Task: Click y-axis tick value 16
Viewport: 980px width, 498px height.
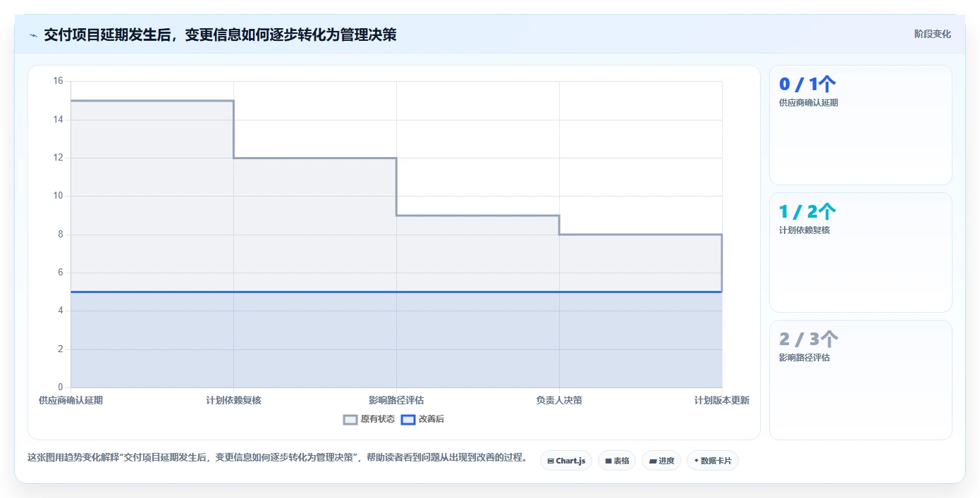Action: 58,81
